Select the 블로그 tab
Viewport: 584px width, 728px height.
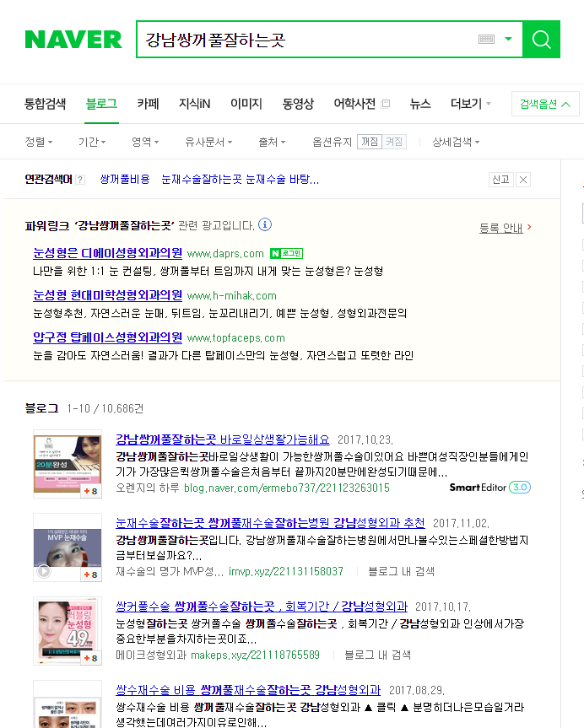(x=101, y=104)
